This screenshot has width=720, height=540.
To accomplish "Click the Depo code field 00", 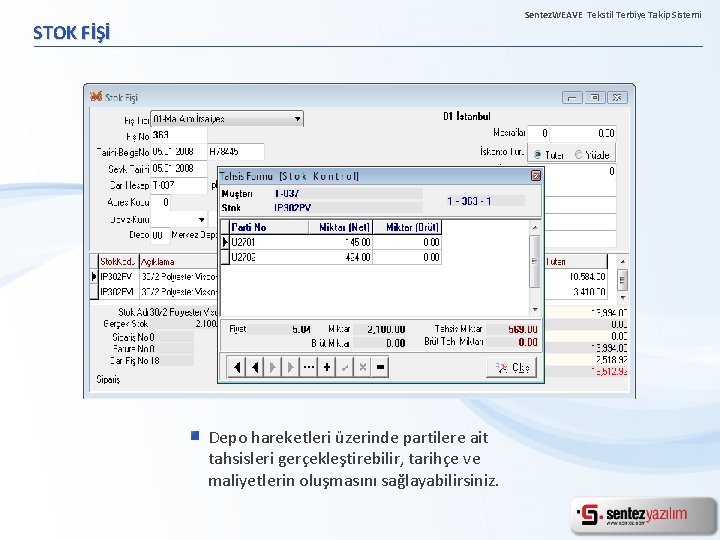I will click(x=161, y=235).
